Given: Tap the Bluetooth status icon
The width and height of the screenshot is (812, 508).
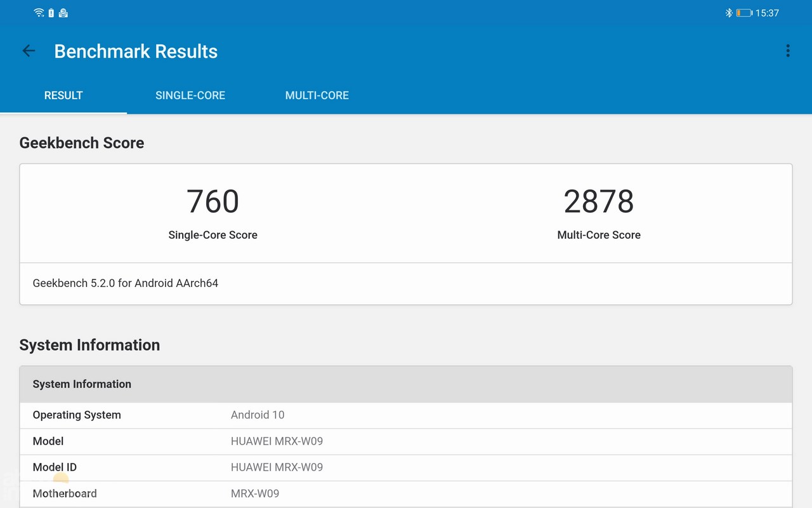Looking at the screenshot, I should coord(729,13).
